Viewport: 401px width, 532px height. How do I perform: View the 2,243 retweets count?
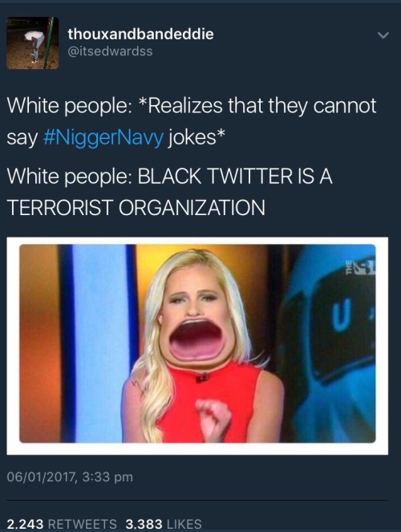pos(25,524)
